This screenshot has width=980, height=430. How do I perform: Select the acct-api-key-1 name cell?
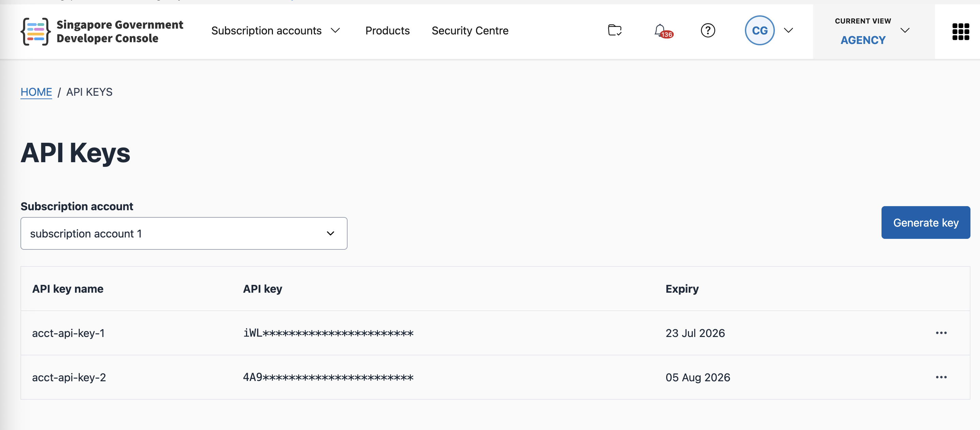(x=68, y=333)
